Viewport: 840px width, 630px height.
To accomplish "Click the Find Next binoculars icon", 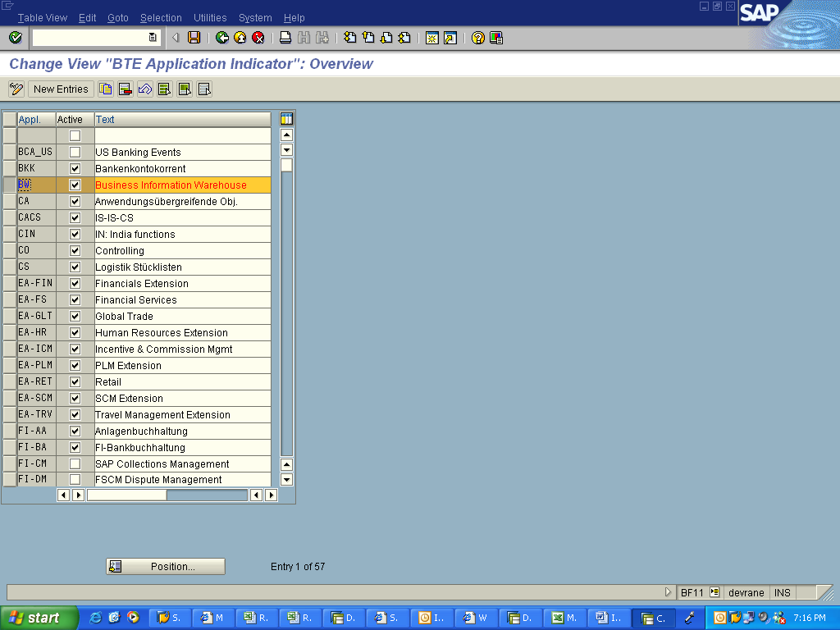I will pos(322,38).
